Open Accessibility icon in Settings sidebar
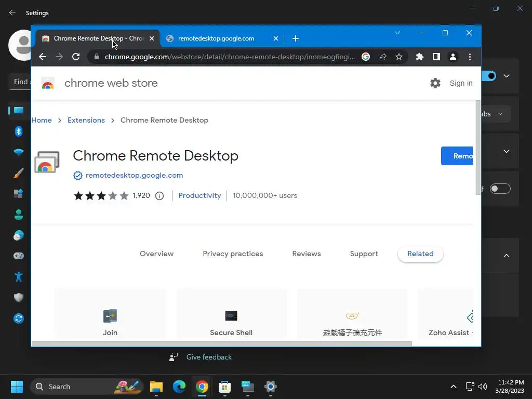The image size is (532, 399). (19, 277)
